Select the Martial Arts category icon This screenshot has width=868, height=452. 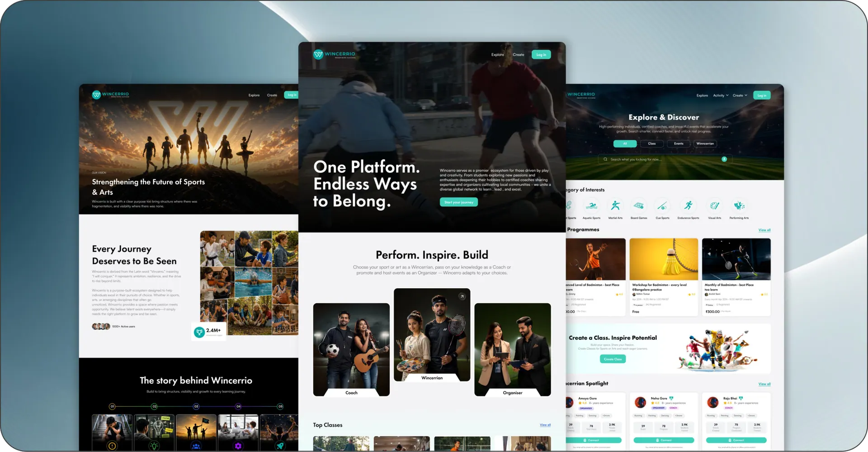tap(615, 206)
